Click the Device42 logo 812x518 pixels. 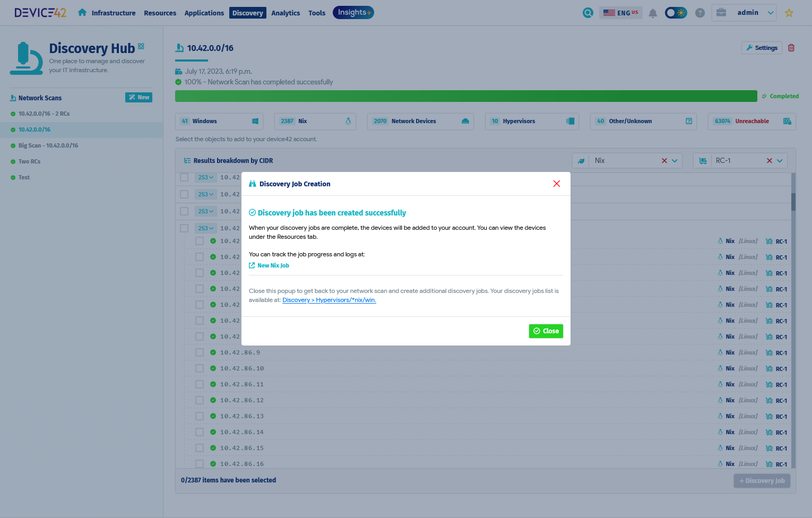pyautogui.click(x=40, y=13)
